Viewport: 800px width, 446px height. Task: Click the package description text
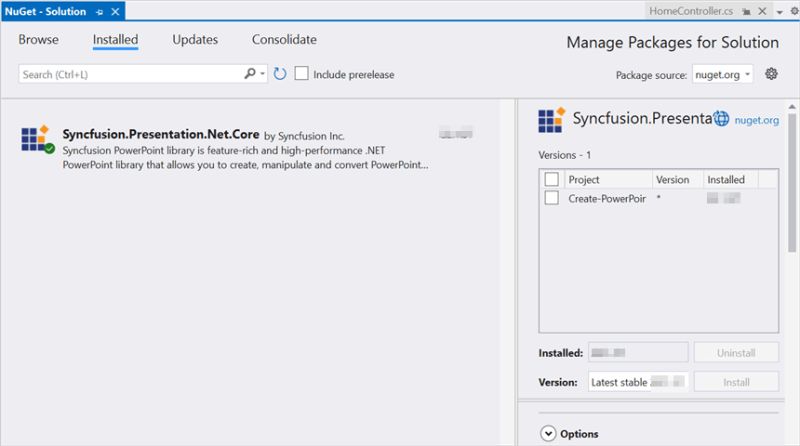(x=245, y=158)
